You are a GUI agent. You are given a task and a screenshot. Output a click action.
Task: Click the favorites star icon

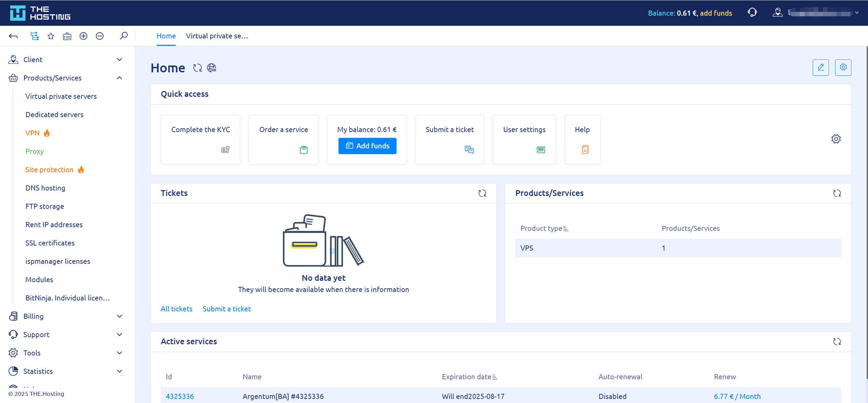[51, 36]
